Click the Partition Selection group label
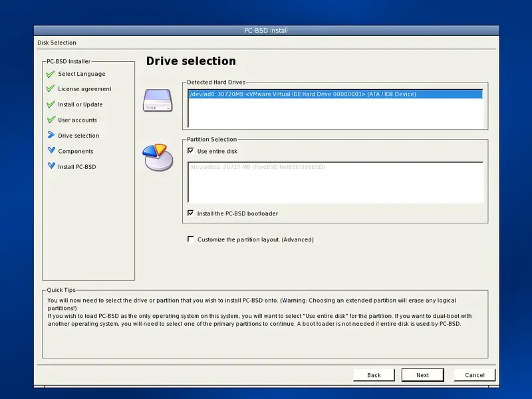The height and width of the screenshot is (399, 532). 211,139
